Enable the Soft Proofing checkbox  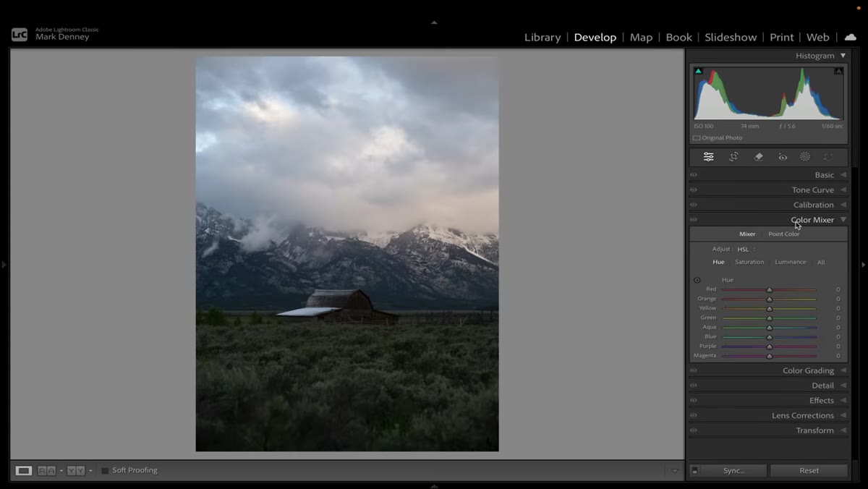click(105, 470)
